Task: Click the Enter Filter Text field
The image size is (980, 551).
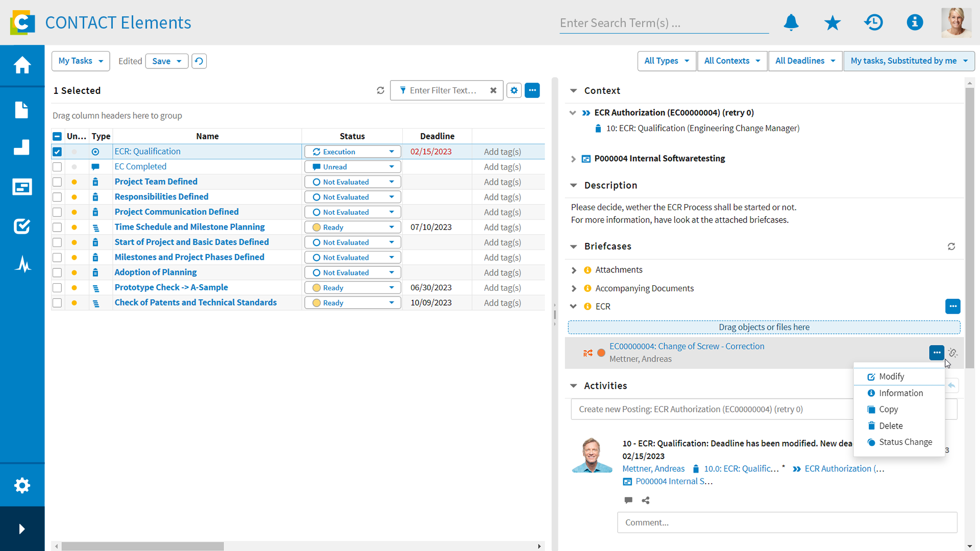Action: [x=443, y=90]
